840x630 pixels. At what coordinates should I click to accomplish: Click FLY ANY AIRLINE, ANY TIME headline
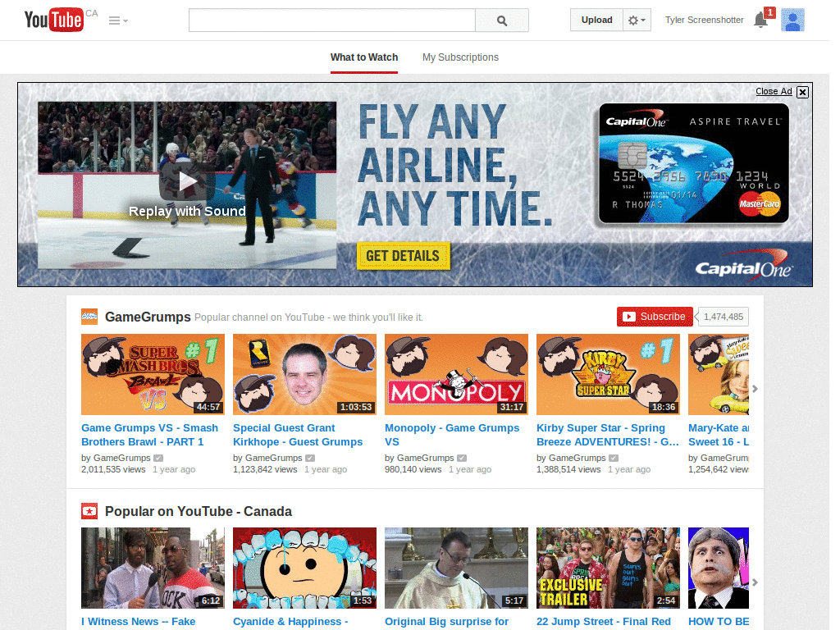coord(454,165)
